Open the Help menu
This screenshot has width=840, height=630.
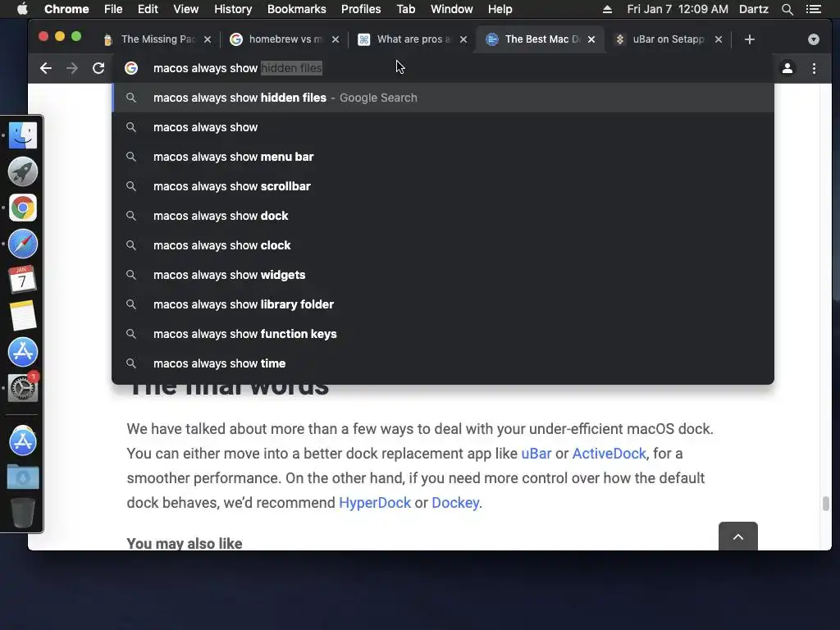500,9
